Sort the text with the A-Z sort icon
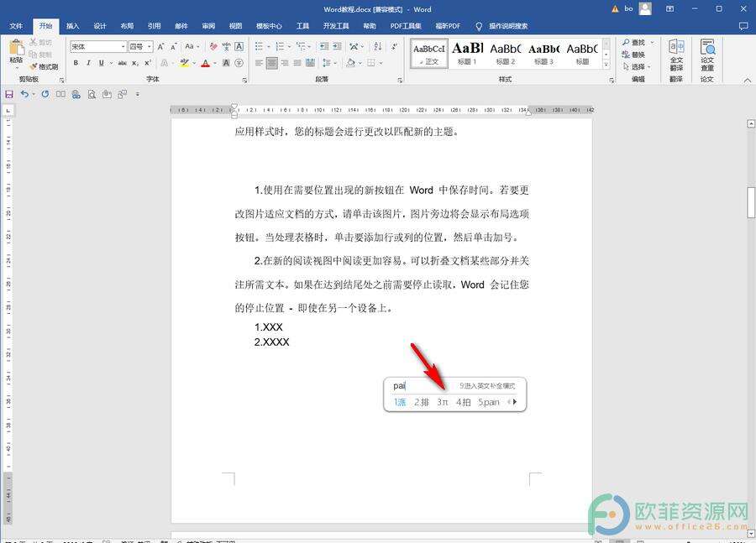The width and height of the screenshot is (756, 543). (378, 47)
